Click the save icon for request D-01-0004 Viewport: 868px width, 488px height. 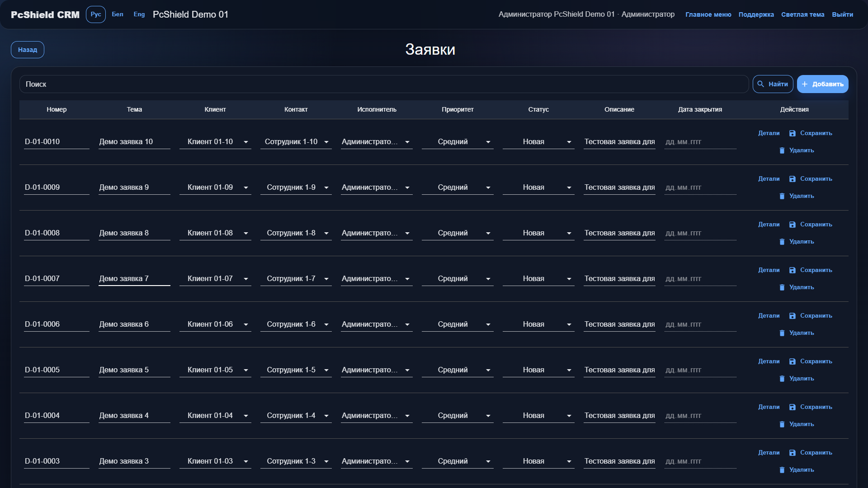click(792, 407)
